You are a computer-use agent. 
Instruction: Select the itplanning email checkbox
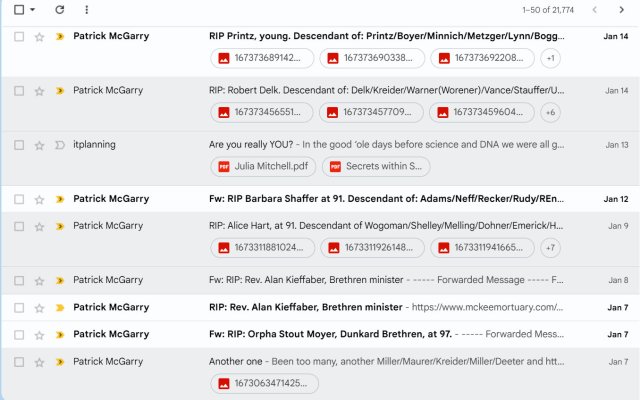point(19,145)
